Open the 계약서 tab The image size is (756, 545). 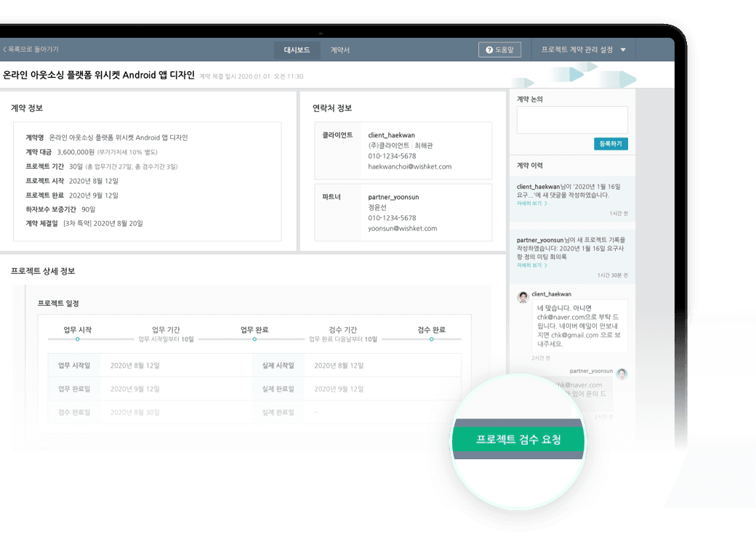340,50
